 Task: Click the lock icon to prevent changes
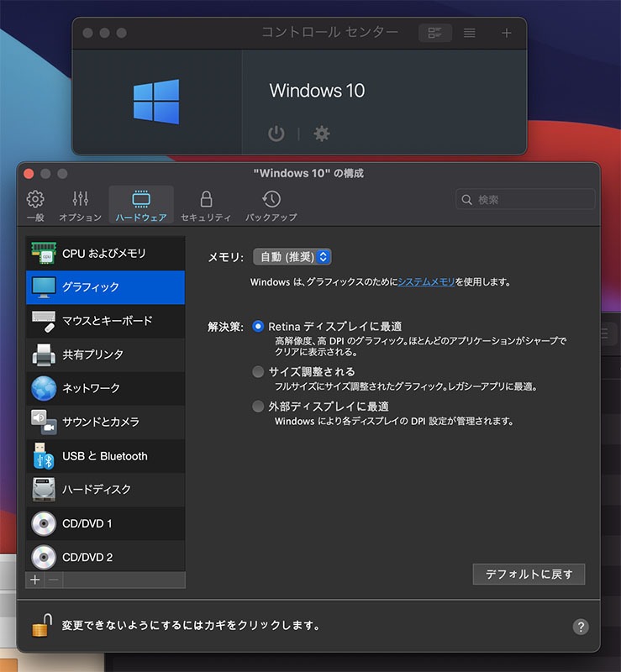[42, 625]
